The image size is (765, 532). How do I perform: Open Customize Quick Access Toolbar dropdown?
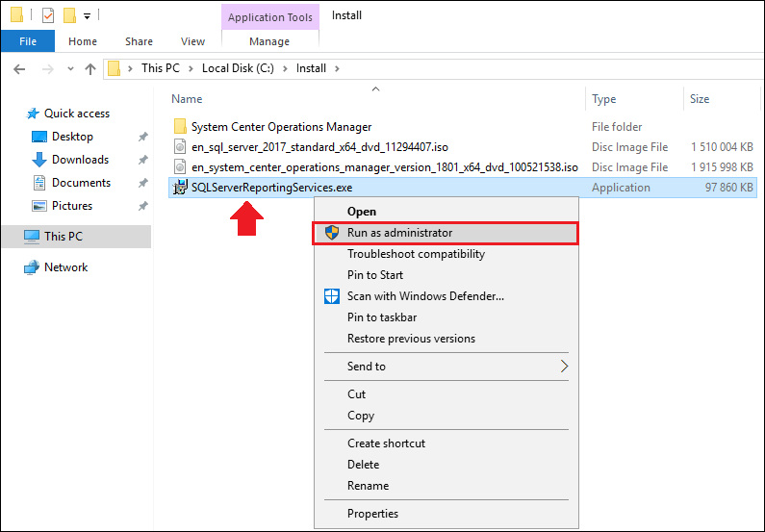(x=87, y=16)
